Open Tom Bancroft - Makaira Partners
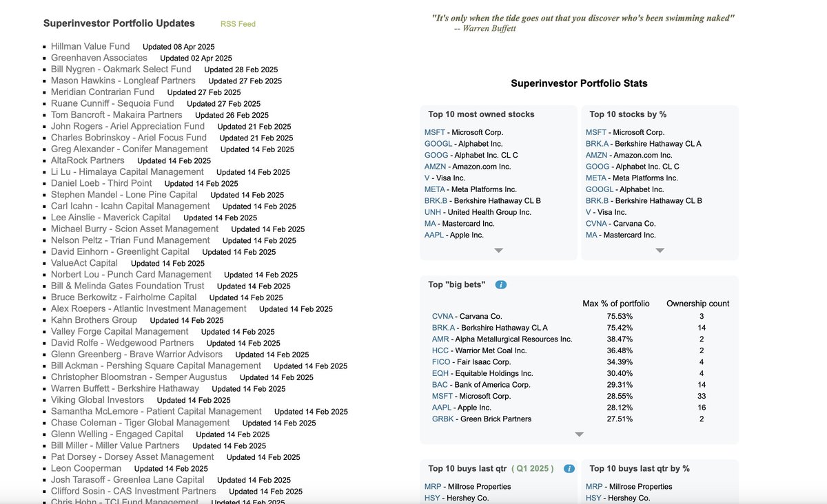This screenshot has height=504, width=827. click(116, 114)
